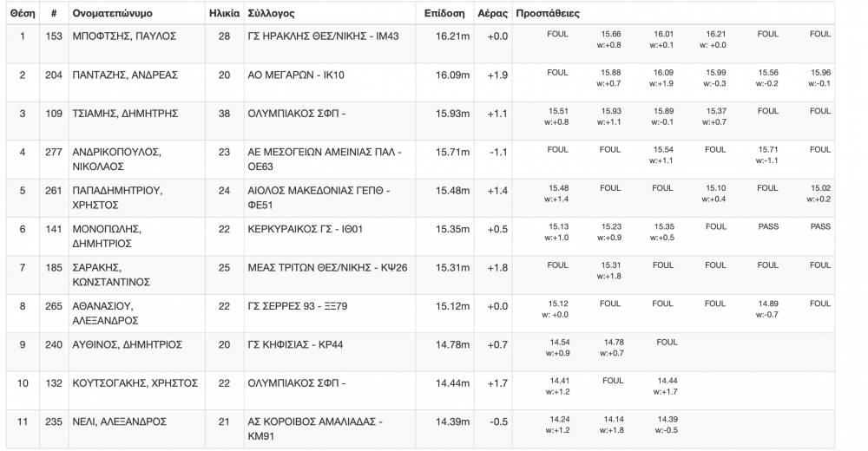Click the Ηλικία column header

click(224, 13)
